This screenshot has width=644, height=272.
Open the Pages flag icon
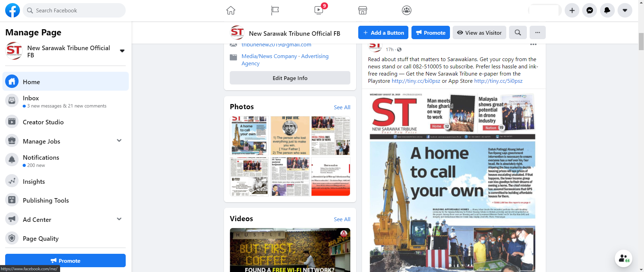click(275, 10)
